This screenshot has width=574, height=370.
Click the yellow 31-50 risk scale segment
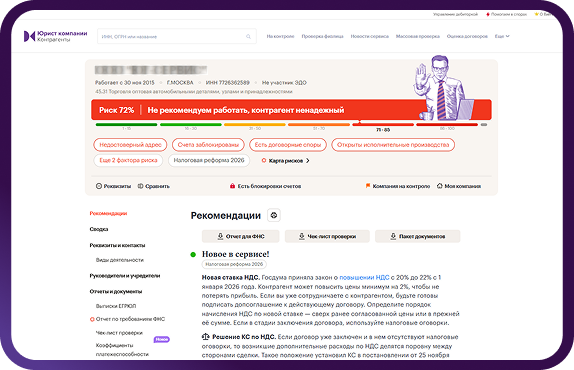(x=254, y=125)
